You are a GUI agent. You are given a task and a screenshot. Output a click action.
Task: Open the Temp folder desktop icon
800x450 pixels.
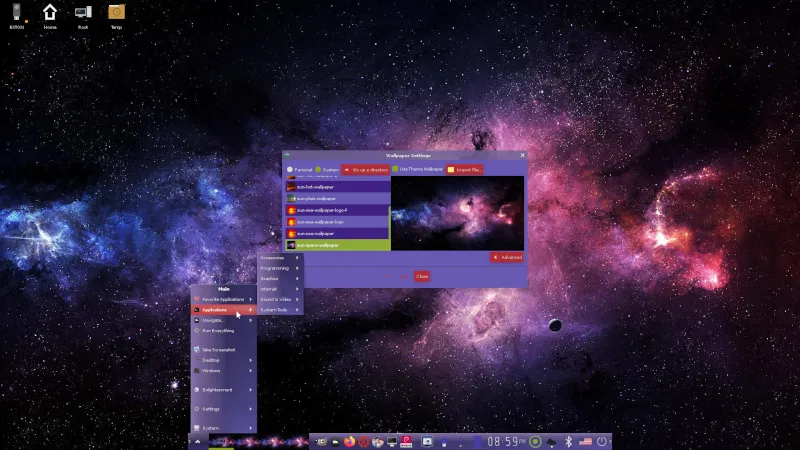[x=116, y=14]
